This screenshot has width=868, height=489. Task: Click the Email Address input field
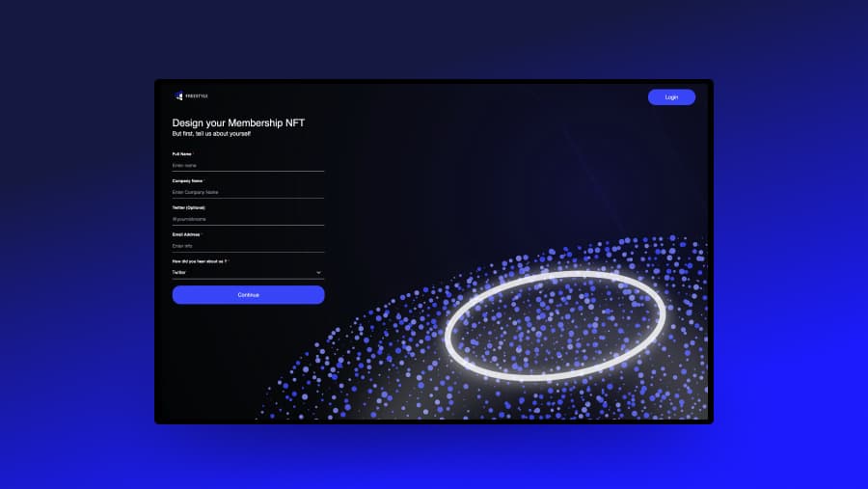tap(248, 246)
